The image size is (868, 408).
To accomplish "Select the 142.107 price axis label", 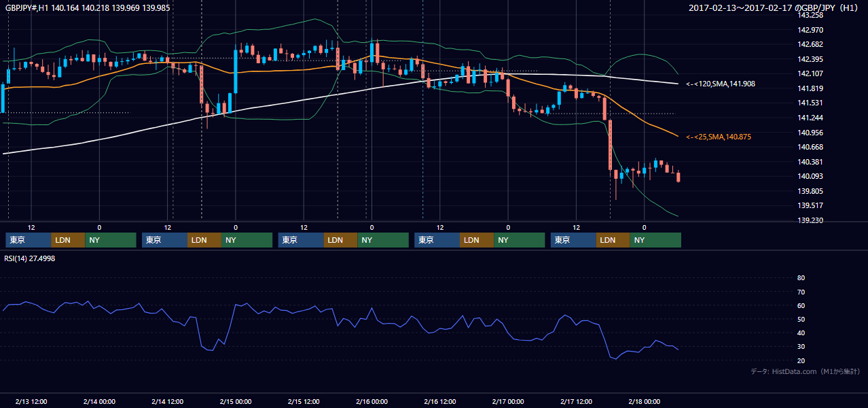I will pos(810,73).
